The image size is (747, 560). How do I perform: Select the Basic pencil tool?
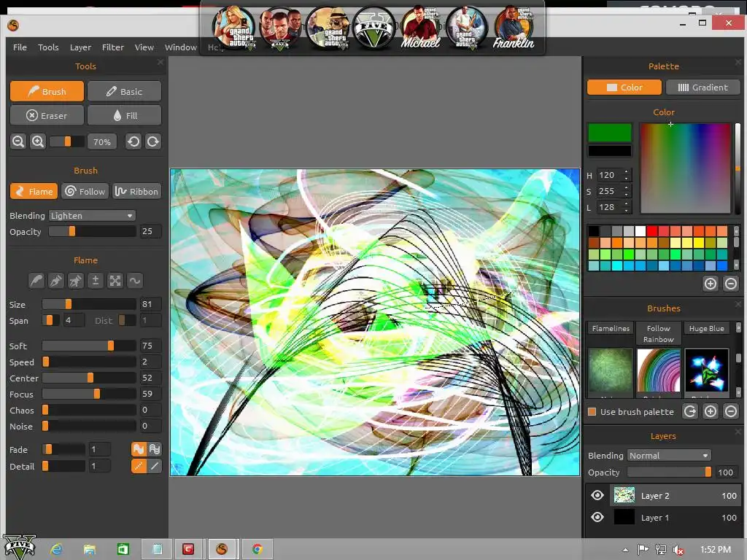[124, 91]
